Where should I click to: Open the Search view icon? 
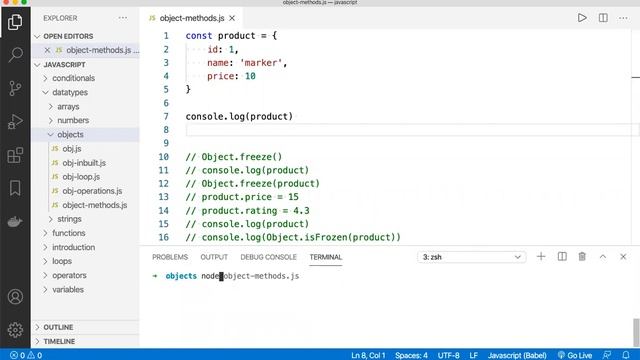click(x=15, y=54)
